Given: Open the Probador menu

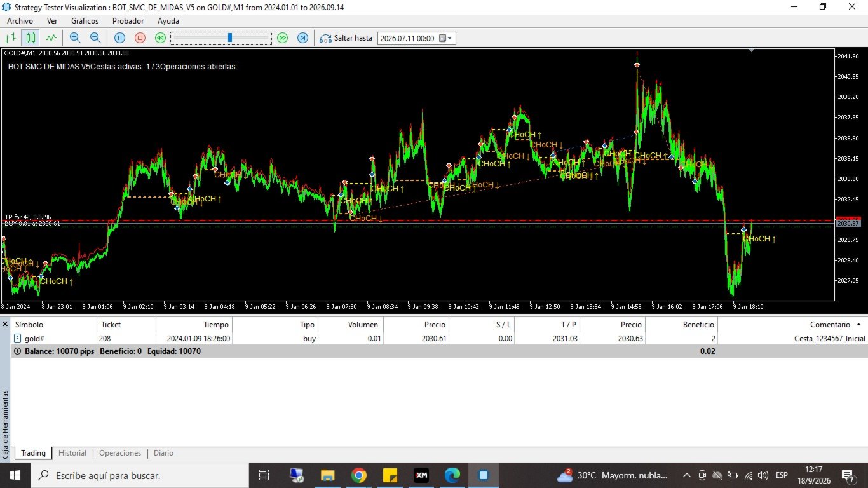Looking at the screenshot, I should click(128, 20).
